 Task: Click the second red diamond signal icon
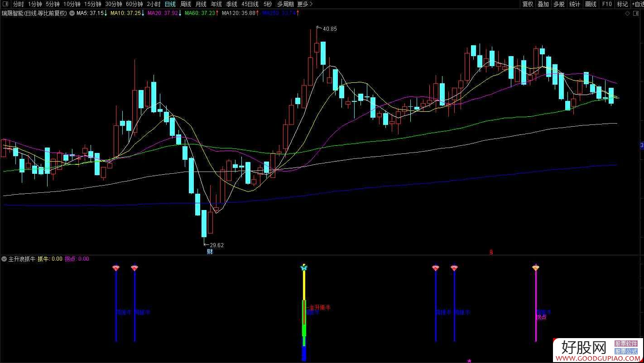(135, 268)
